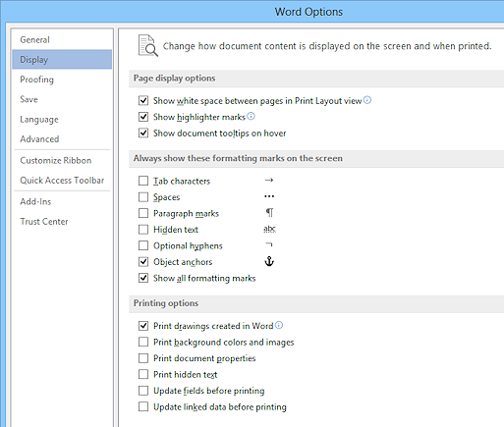
Task: Uncheck Show white space between pages
Action: [x=143, y=100]
